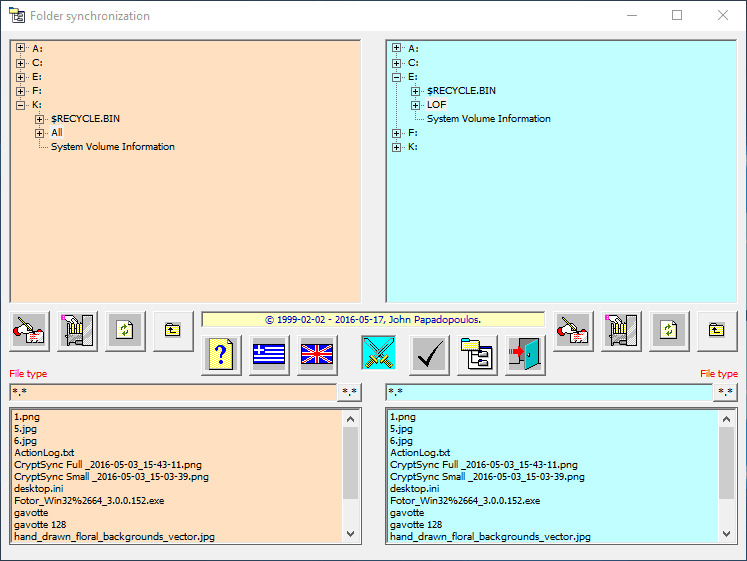Select drive K: label in the right tree

[x=413, y=147]
